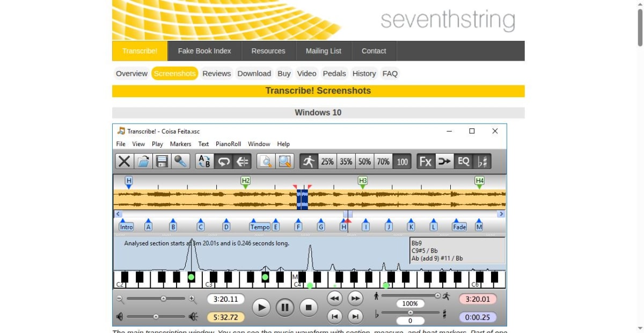Click right arrow of waveform scrollbar
Image resolution: width=644 pixels, height=333 pixels.
pyautogui.click(x=501, y=214)
